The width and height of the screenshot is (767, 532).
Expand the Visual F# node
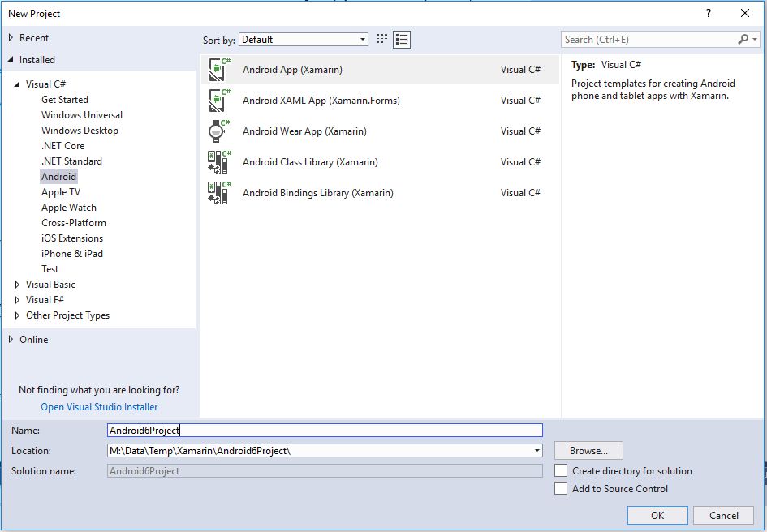[x=17, y=300]
